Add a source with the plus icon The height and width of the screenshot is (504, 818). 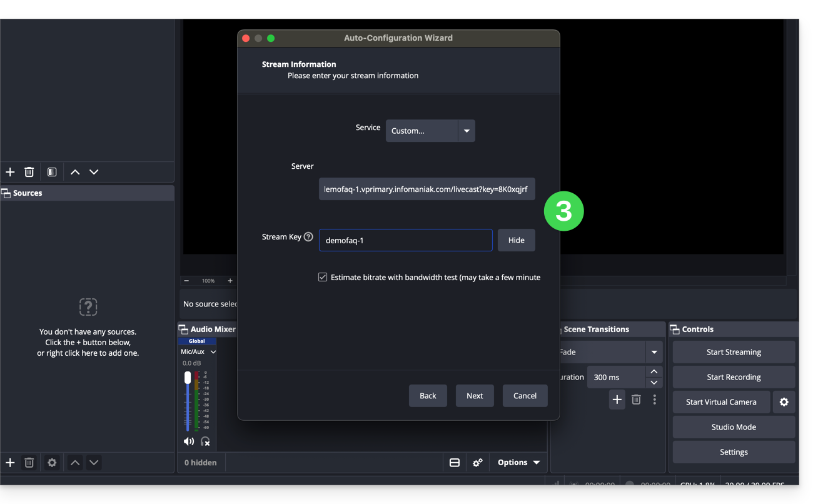click(10, 463)
